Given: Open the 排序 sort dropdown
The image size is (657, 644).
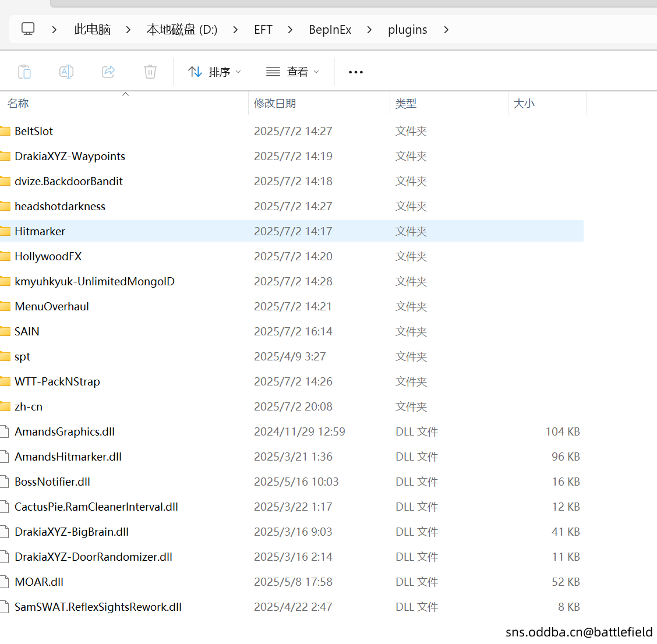Looking at the screenshot, I should pyautogui.click(x=214, y=72).
